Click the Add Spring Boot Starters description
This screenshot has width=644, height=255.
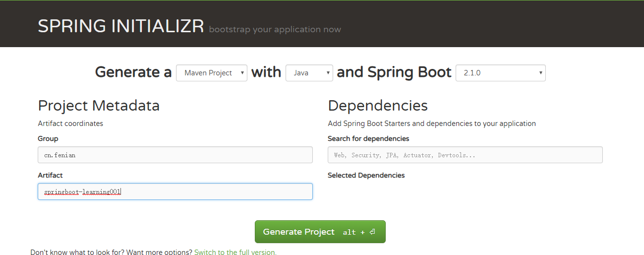pyautogui.click(x=432, y=124)
